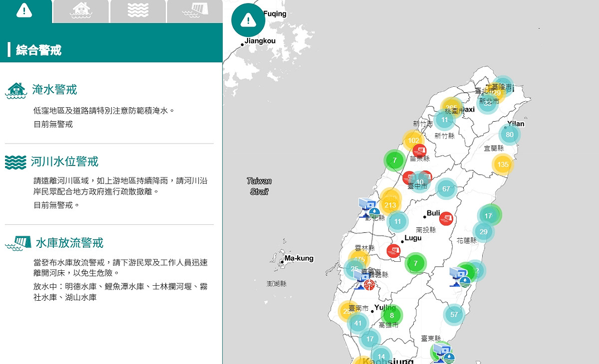Open the river waves tab
This screenshot has width=599, height=364.
[x=138, y=11]
